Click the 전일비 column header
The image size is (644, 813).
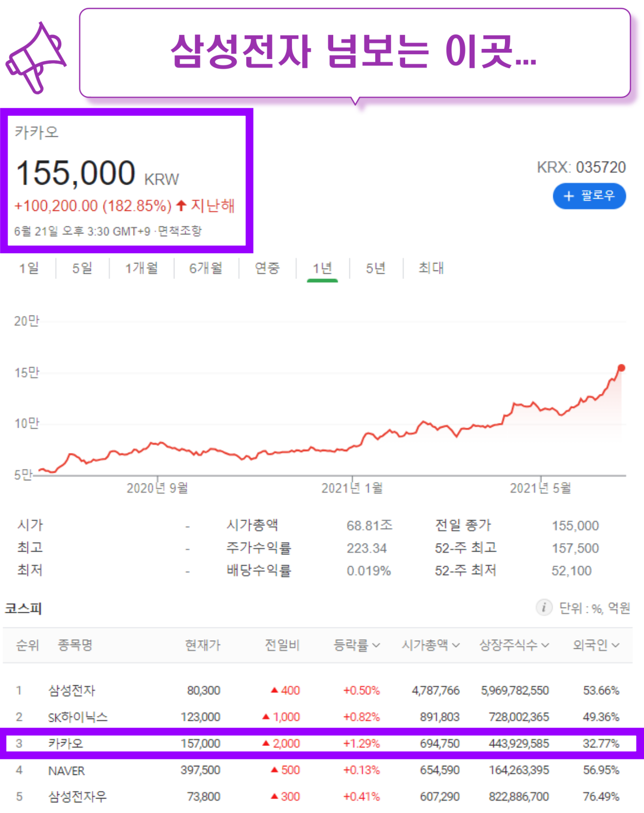pyautogui.click(x=282, y=645)
